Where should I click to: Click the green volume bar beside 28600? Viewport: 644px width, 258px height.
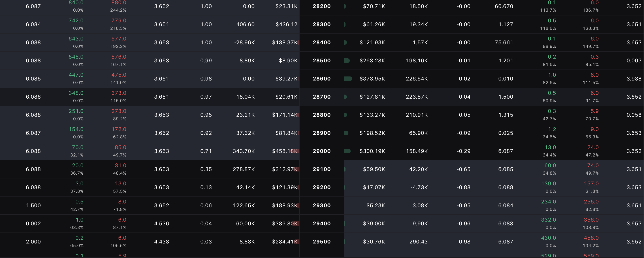(348, 79)
